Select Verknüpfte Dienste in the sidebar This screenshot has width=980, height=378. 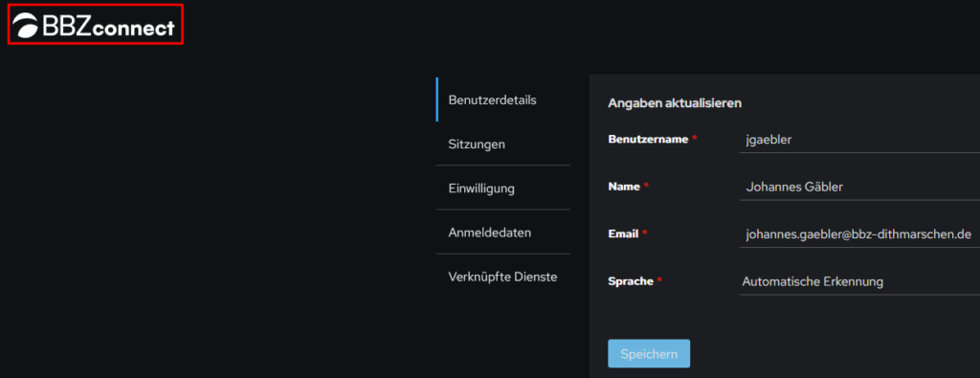pyautogui.click(x=503, y=277)
